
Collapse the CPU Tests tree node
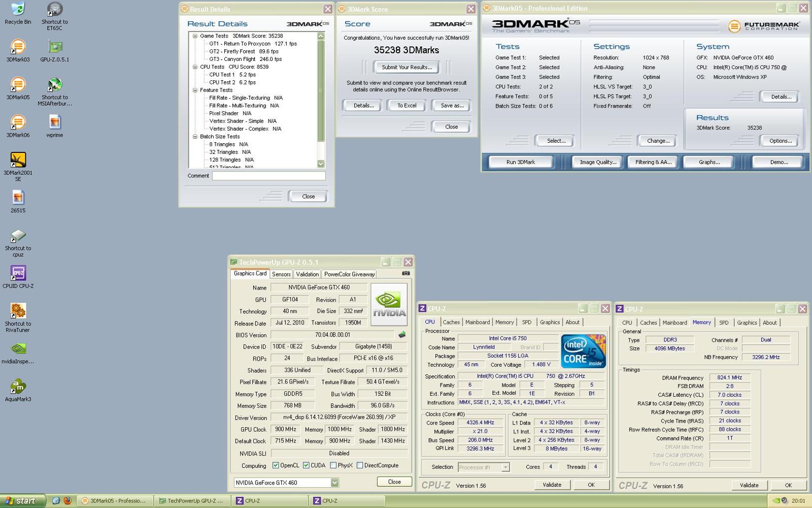pyautogui.click(x=195, y=67)
